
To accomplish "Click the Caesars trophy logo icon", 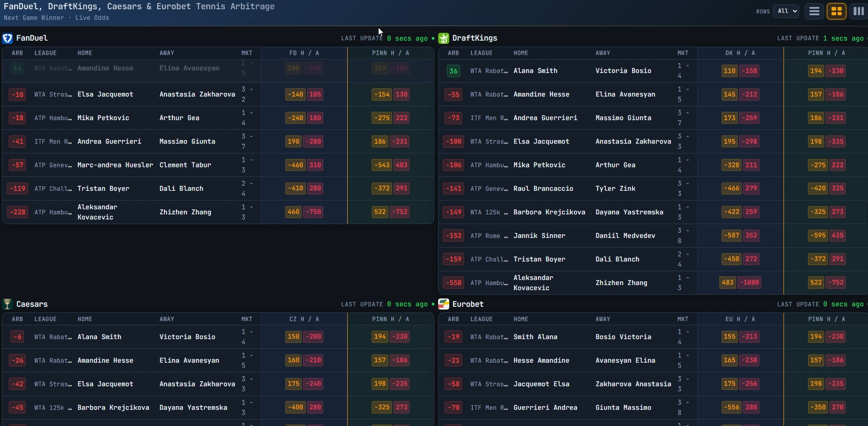I will [7, 304].
